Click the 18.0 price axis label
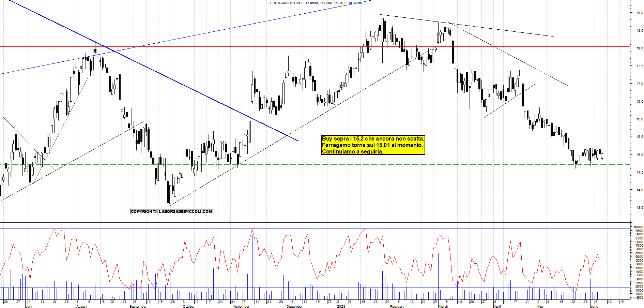This screenshot has width=644, height=308. click(639, 48)
